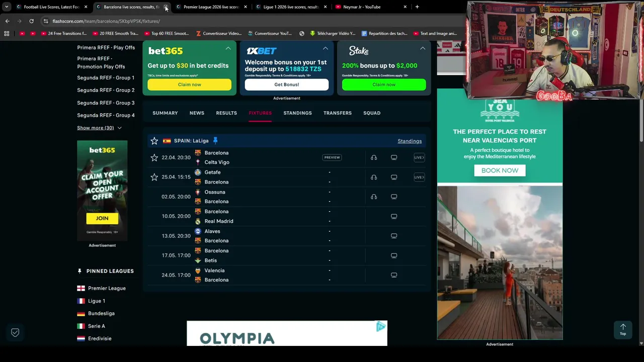Open the tab search dropdown arrow

click(x=7, y=7)
